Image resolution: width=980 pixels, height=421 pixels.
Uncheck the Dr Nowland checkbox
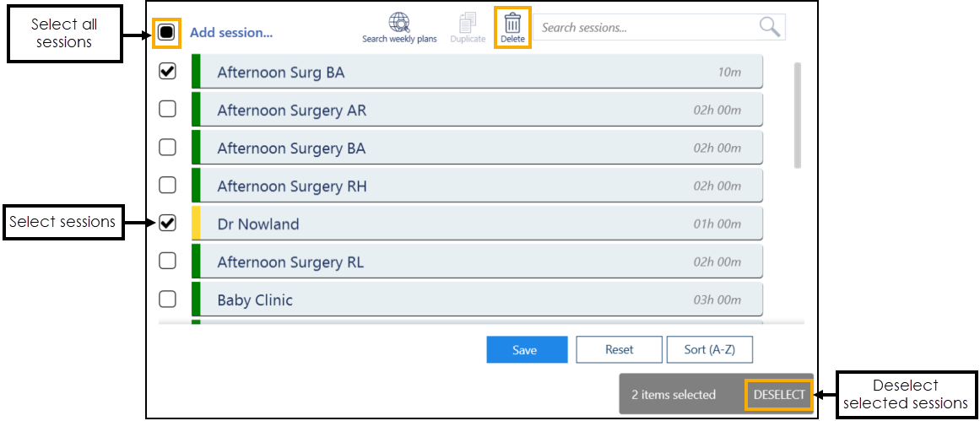[x=168, y=224]
